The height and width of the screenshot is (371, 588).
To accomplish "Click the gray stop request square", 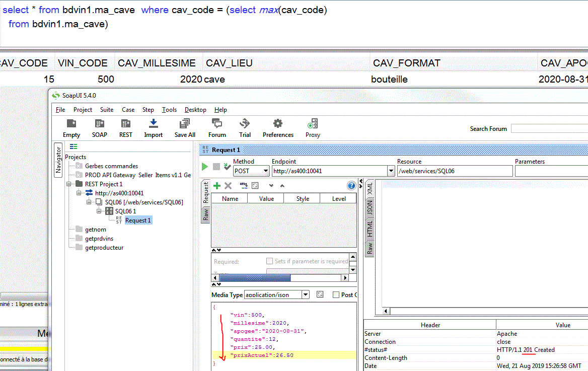I will pos(216,167).
